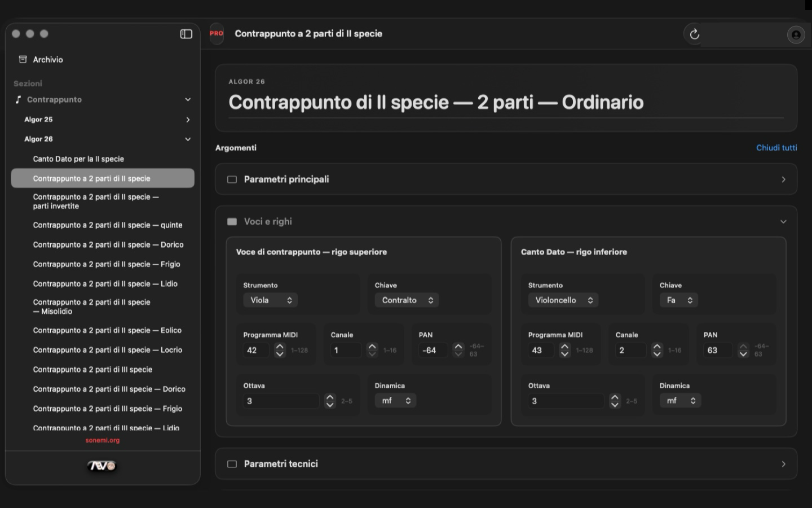Open the Canto Dato Dinamica mf dropdown
The image size is (812, 508).
point(680,401)
